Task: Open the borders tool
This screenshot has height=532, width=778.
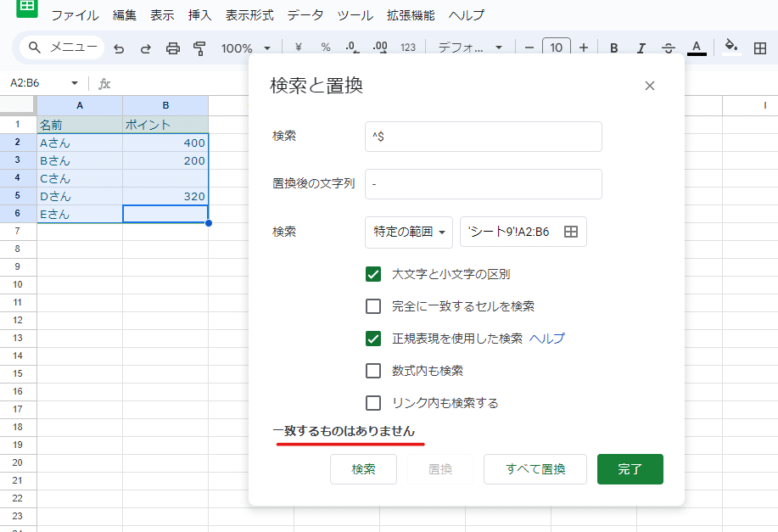Action: click(x=759, y=48)
